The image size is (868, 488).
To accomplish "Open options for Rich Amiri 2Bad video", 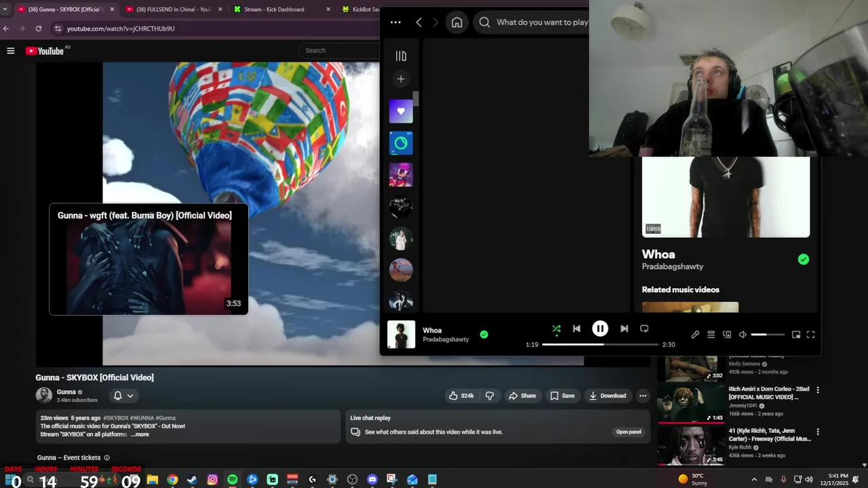I will point(818,390).
